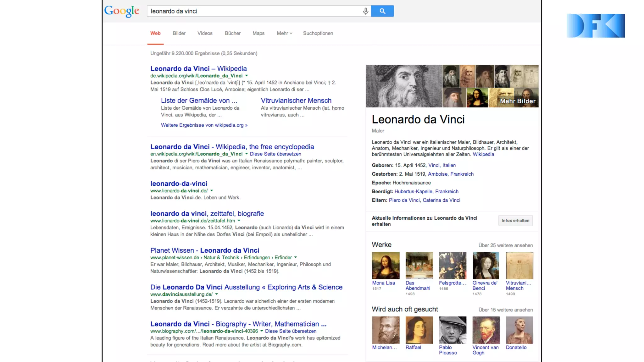Click the Google logo
The height and width of the screenshot is (362, 644).
[x=122, y=11]
